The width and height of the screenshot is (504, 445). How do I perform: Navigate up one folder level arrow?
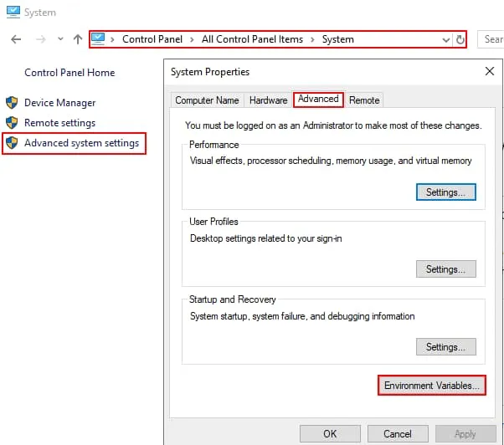[x=78, y=39]
